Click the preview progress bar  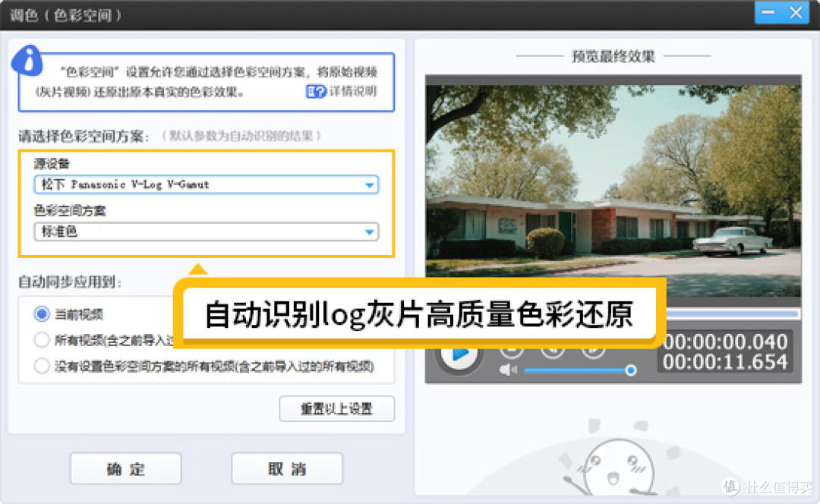pos(732,313)
